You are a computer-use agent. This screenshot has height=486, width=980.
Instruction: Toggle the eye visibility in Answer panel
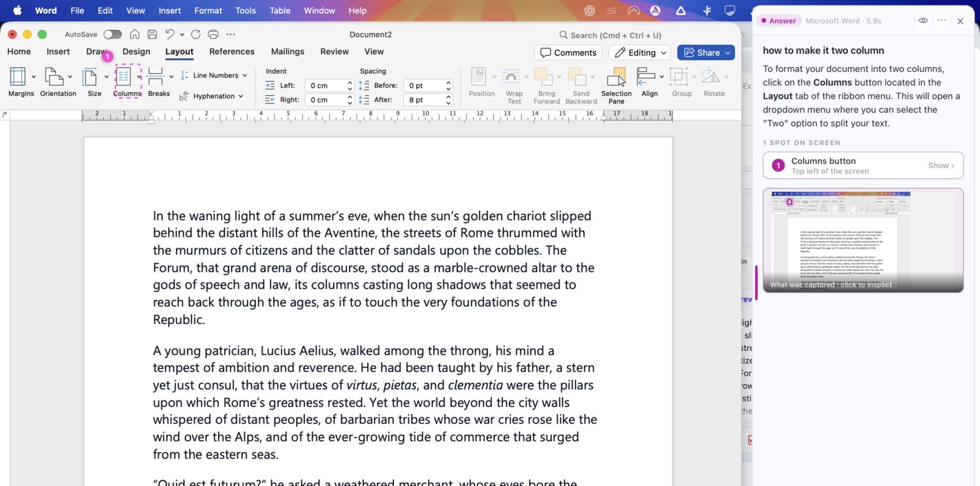click(923, 21)
